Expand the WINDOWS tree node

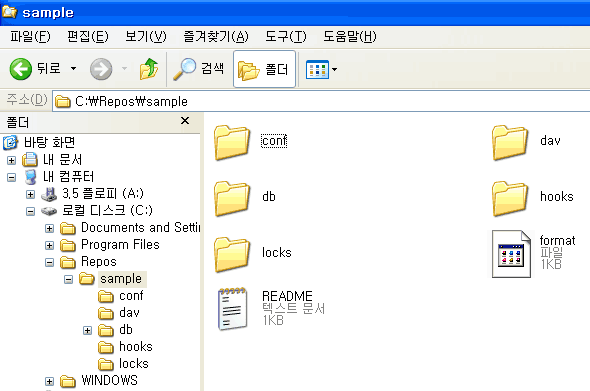point(49,381)
